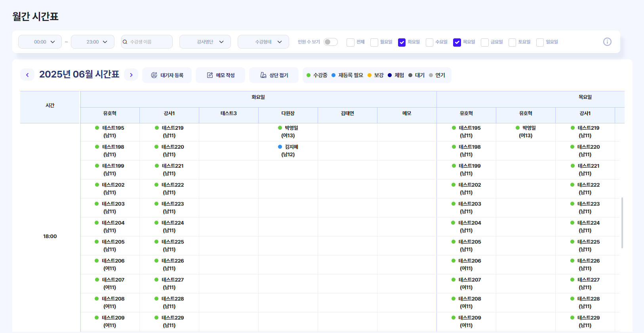Image resolution: width=644 pixels, height=333 pixels.
Task: Open 박영일 (여13) under Thursday 유호혁
Action: coord(526,132)
